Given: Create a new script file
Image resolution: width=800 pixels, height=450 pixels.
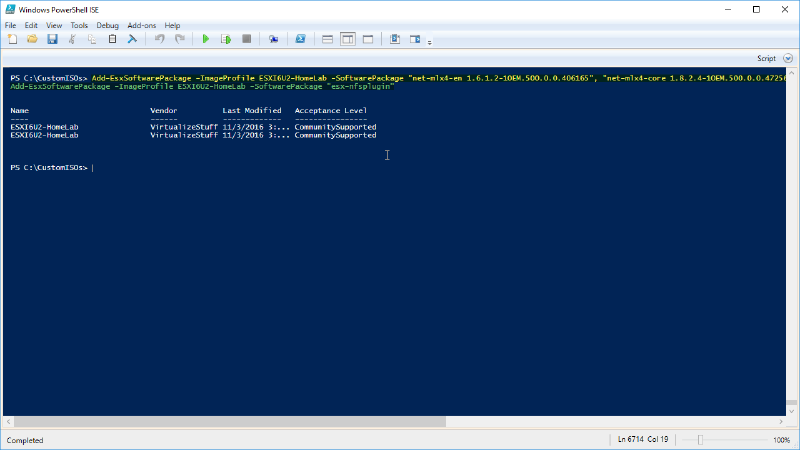Looking at the screenshot, I should tap(12, 39).
